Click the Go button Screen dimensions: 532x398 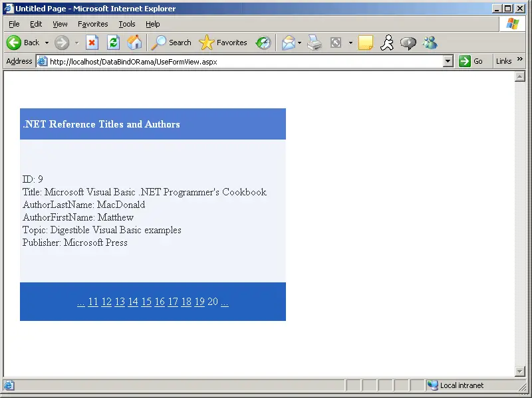[x=471, y=61]
